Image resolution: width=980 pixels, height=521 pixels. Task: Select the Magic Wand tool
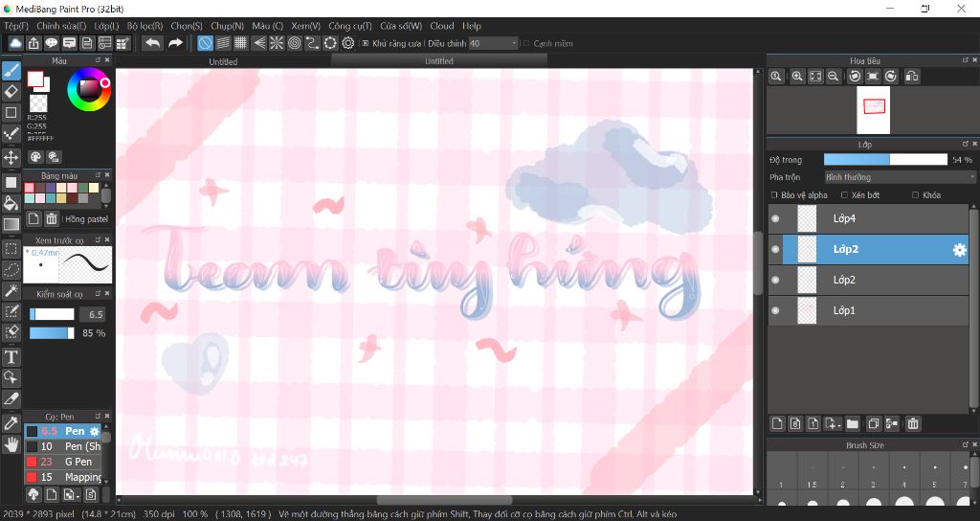pyautogui.click(x=11, y=290)
